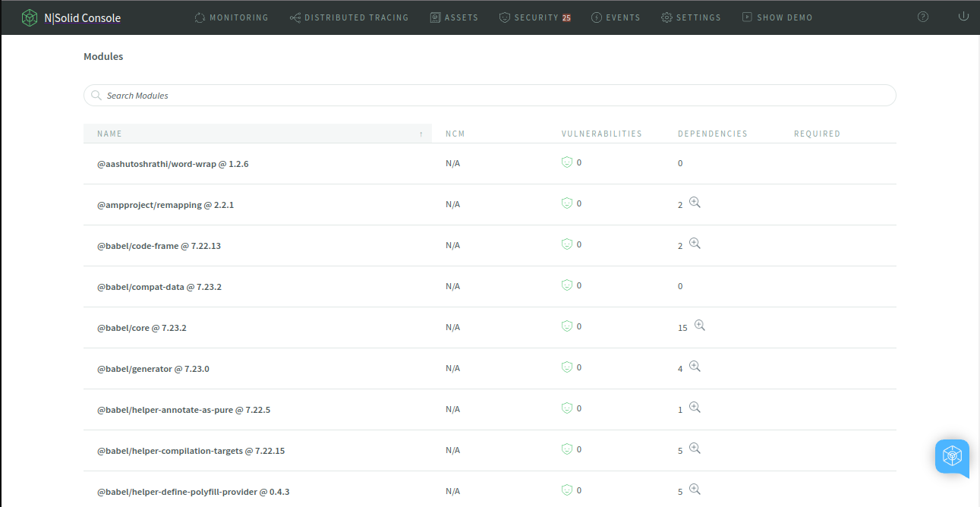Image resolution: width=980 pixels, height=507 pixels.
Task: Inspect dependencies of @babel/generator
Action: (695, 367)
